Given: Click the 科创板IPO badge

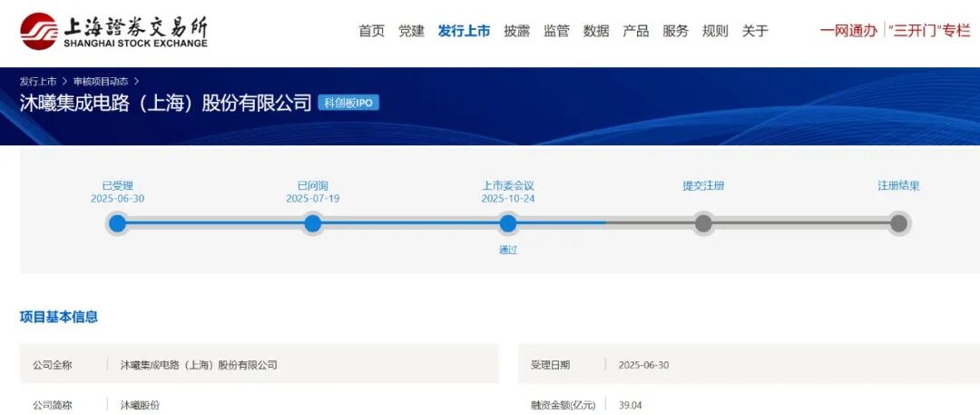Looking at the screenshot, I should (x=348, y=103).
